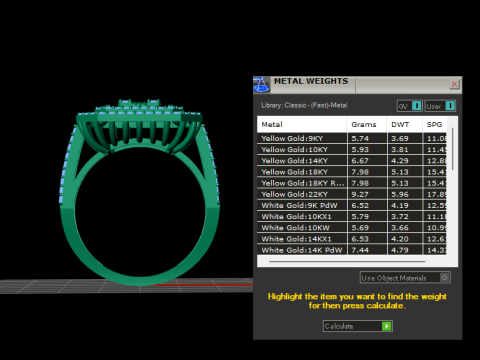Click the 6.67 grams value
The height and width of the screenshot is (360, 480).
[360, 161]
